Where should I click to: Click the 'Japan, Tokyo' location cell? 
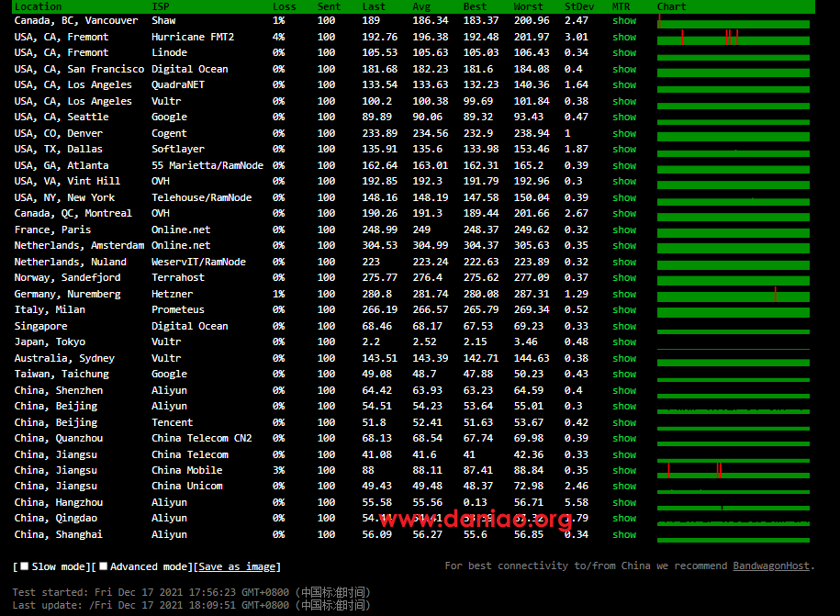50,342
